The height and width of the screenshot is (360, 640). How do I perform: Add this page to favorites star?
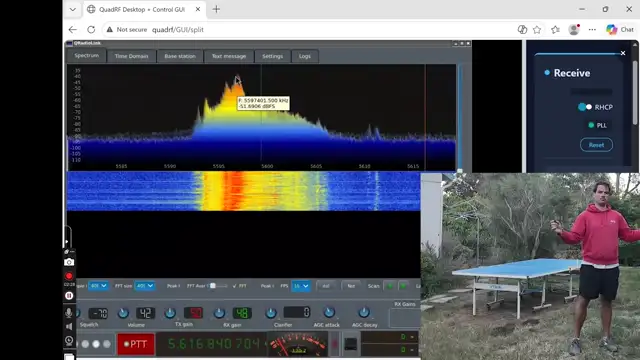tap(537, 29)
